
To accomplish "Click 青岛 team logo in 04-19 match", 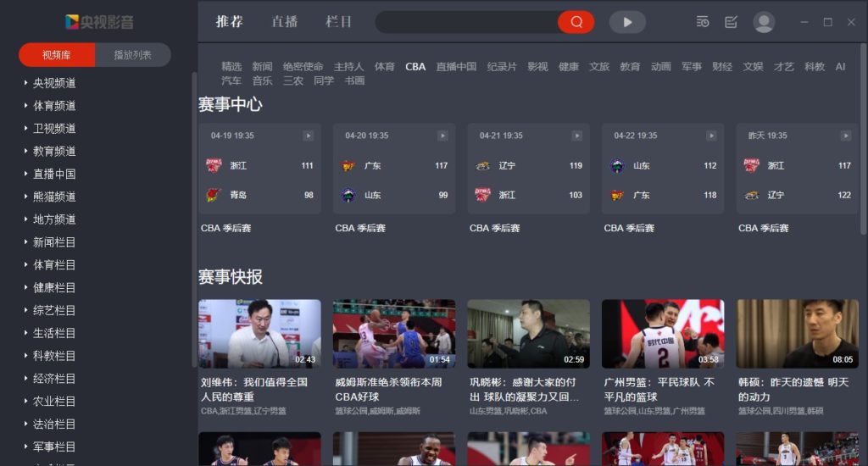I will [213, 195].
